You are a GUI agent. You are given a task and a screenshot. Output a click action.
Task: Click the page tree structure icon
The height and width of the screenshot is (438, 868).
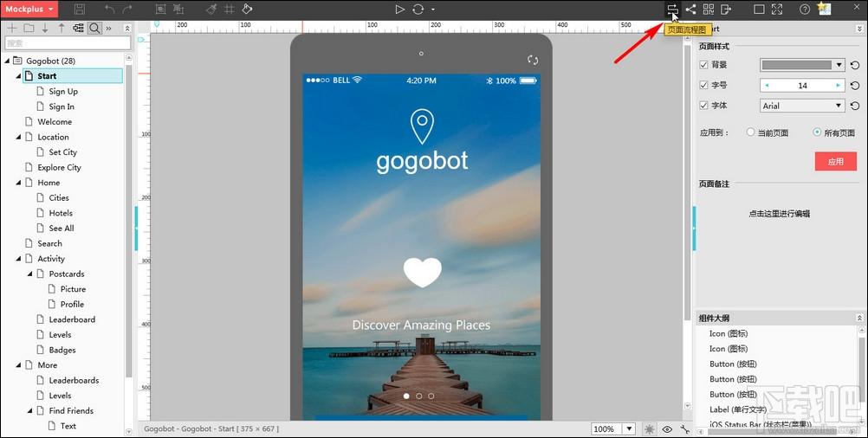coord(78,28)
